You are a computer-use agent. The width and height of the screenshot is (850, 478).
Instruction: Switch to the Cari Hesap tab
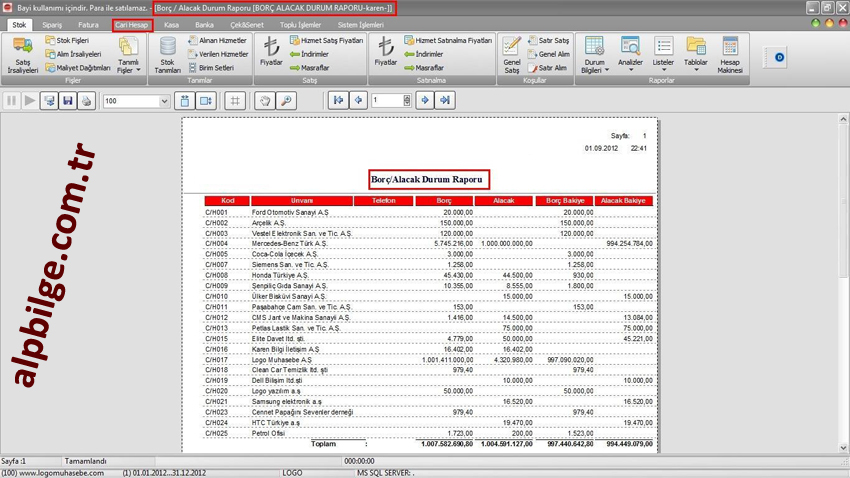(131, 25)
